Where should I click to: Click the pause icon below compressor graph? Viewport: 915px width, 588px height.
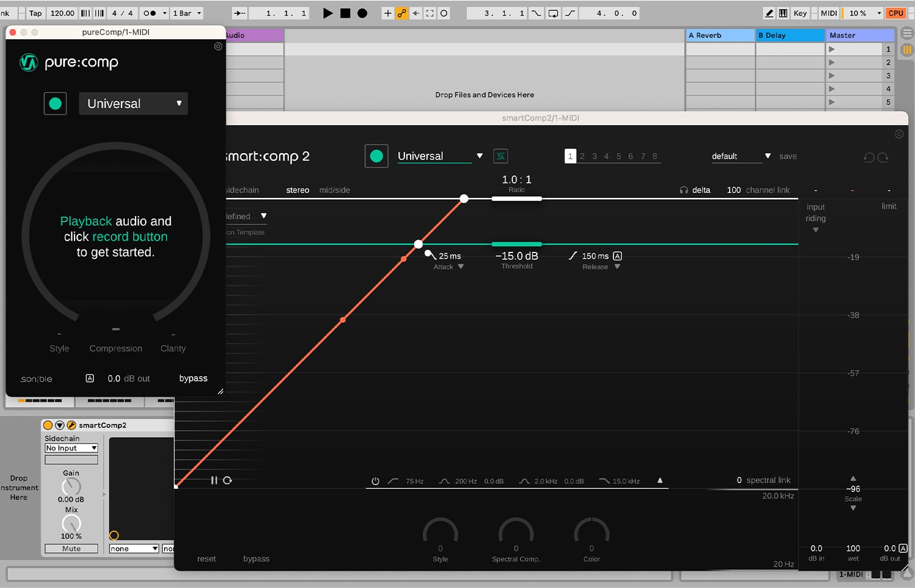pos(214,480)
